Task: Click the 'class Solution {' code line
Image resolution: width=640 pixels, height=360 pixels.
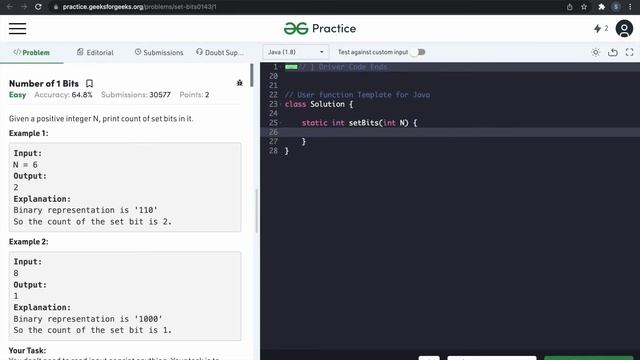Action: click(x=319, y=104)
